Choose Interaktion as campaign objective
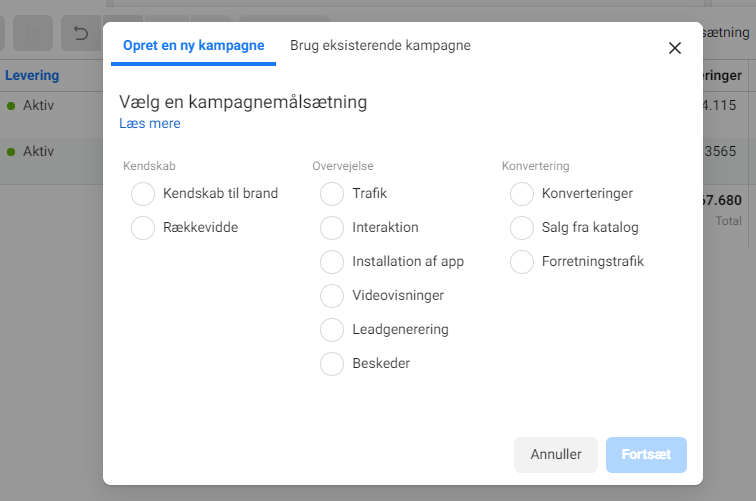Viewport: 756px width, 501px height. [332, 228]
